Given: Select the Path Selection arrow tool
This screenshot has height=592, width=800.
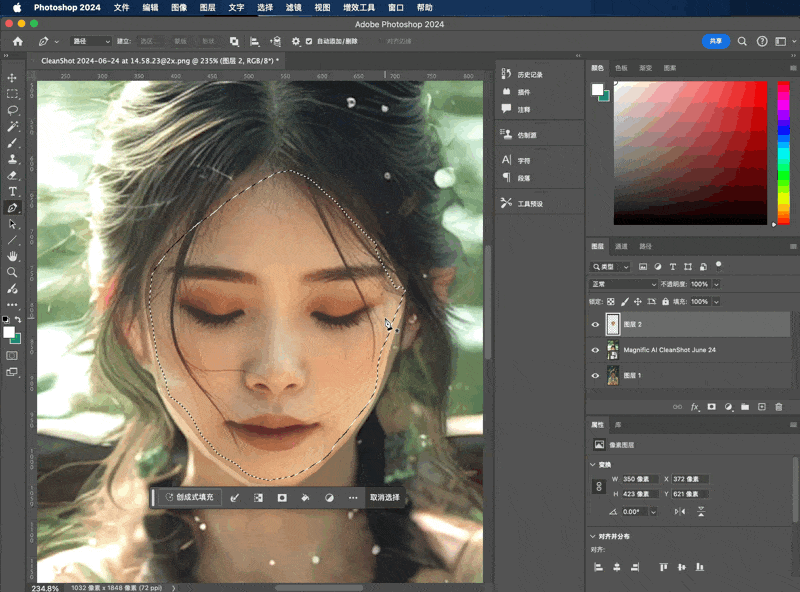Looking at the screenshot, I should [12, 224].
